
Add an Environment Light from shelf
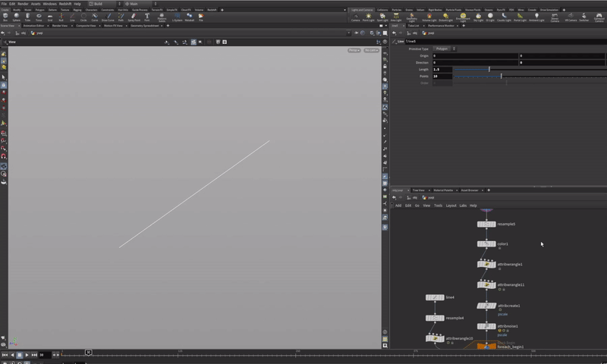pos(463,17)
